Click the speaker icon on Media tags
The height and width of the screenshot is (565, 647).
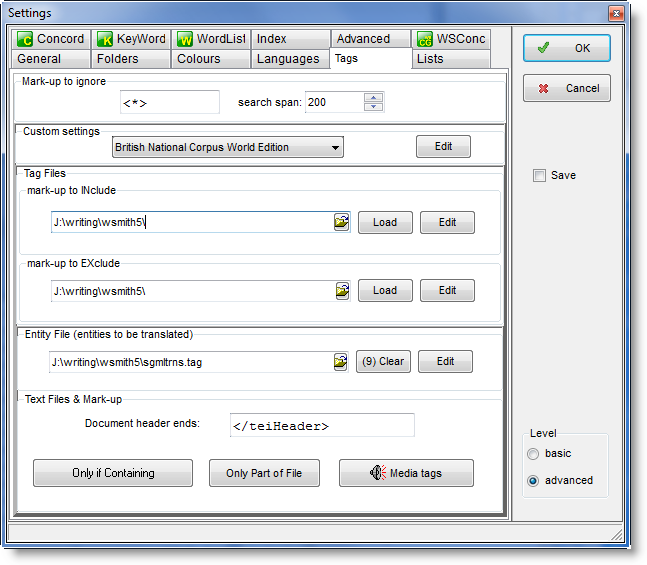tap(378, 473)
